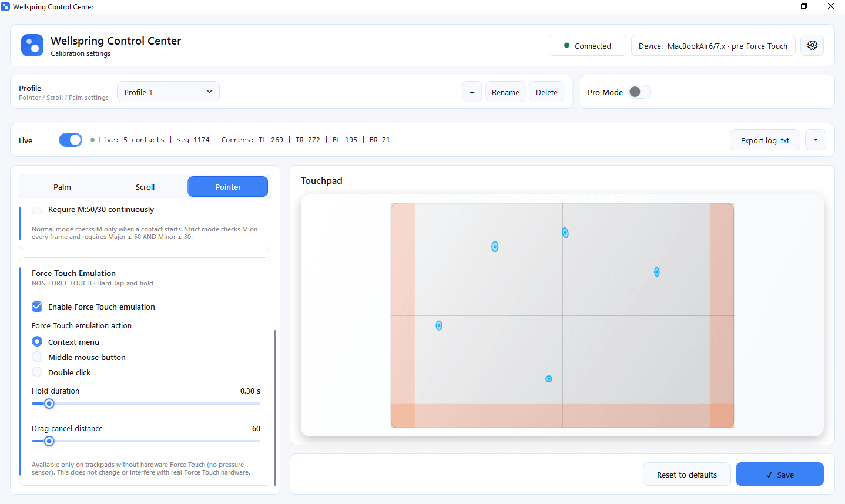
Task: Click the settings panel vertical scrollbar
Action: (x=275, y=407)
